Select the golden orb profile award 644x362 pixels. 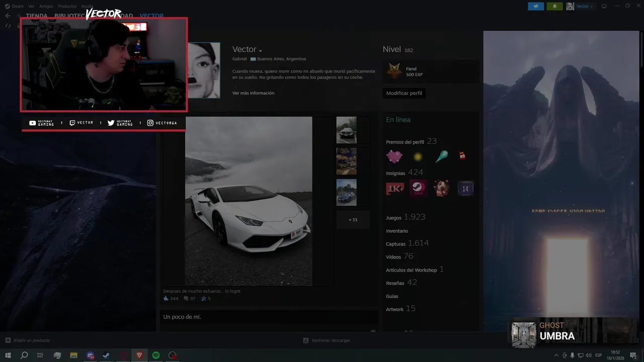[x=418, y=157]
